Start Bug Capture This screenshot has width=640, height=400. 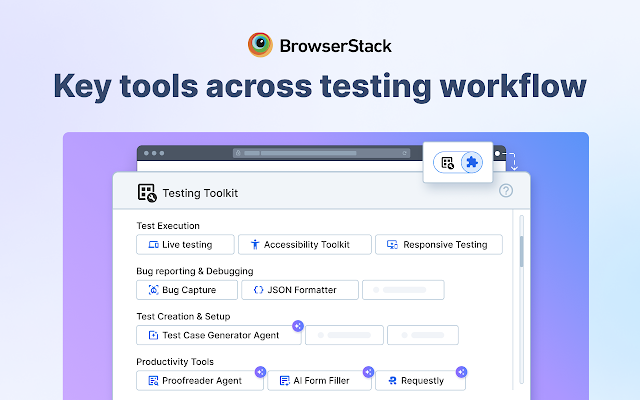coord(187,290)
